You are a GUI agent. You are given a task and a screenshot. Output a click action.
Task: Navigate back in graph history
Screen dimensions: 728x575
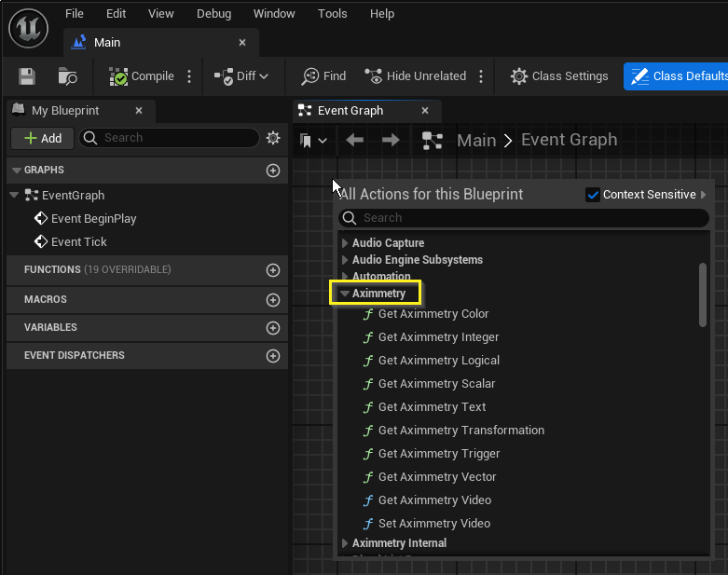tap(355, 140)
